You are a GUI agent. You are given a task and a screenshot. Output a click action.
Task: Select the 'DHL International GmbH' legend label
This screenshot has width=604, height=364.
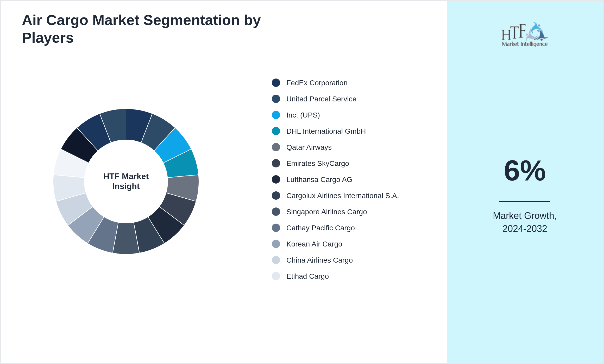coord(326,131)
